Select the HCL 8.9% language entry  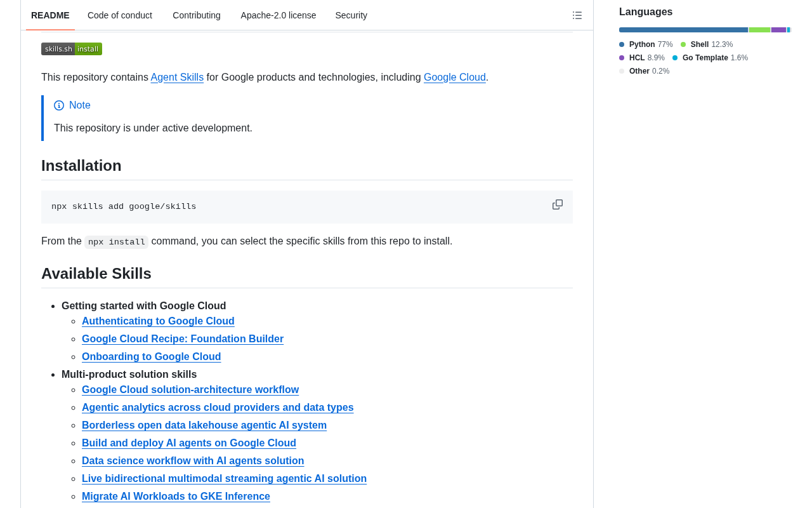point(642,58)
